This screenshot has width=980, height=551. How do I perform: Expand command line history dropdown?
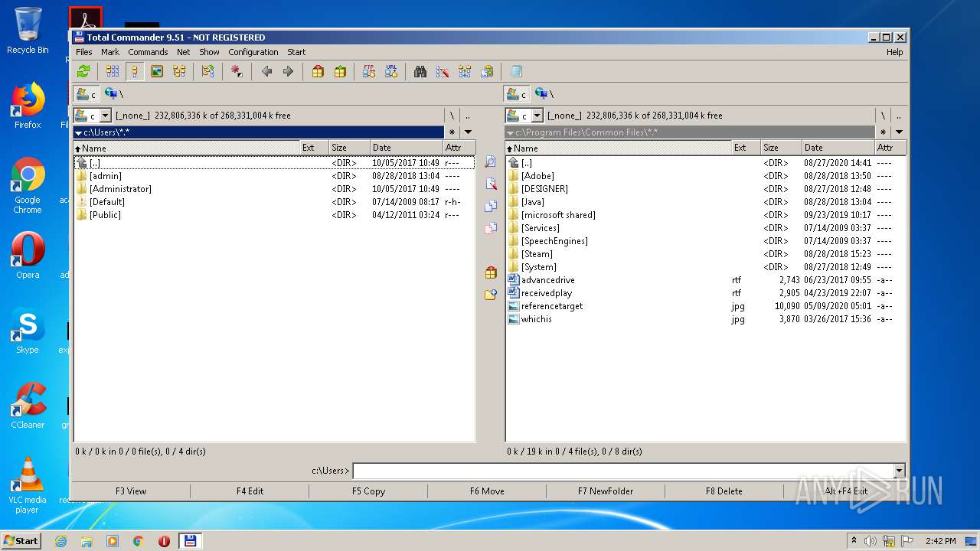click(899, 471)
